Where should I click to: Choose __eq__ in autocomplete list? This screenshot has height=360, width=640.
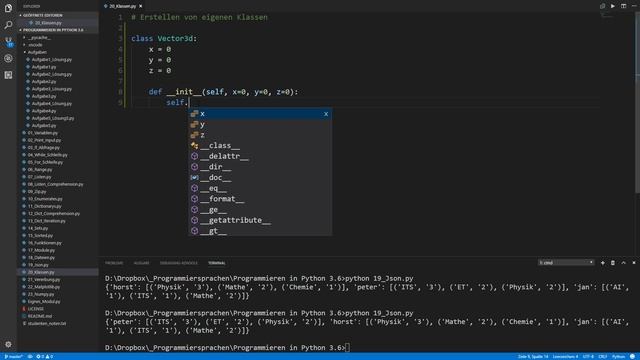[260, 188]
